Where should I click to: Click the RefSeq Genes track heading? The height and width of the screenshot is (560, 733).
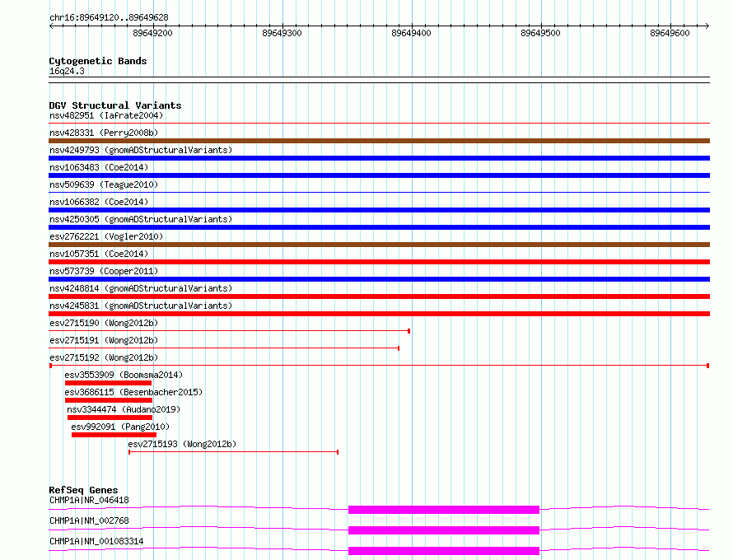(x=83, y=490)
